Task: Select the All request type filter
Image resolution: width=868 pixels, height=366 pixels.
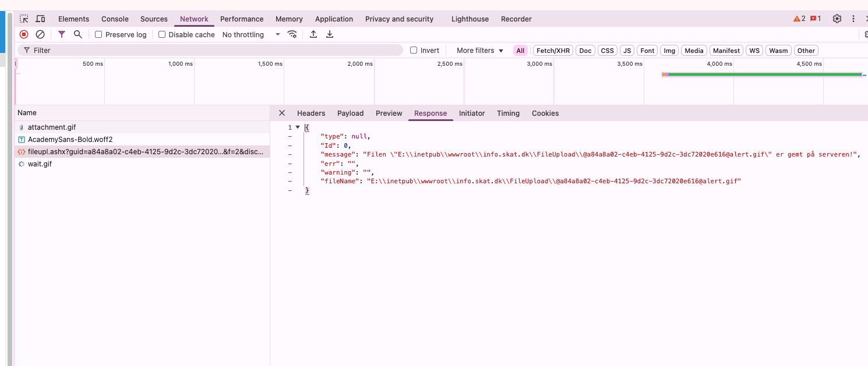Action: click(520, 51)
